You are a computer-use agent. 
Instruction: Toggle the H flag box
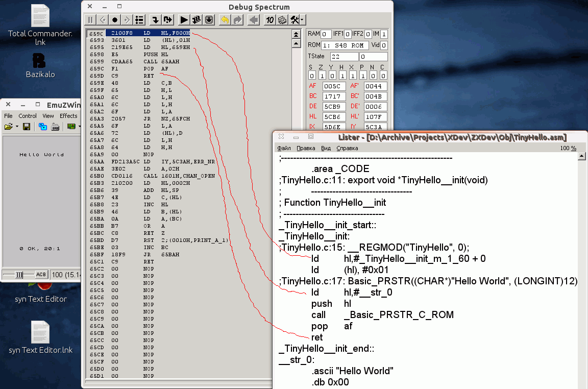click(342, 76)
